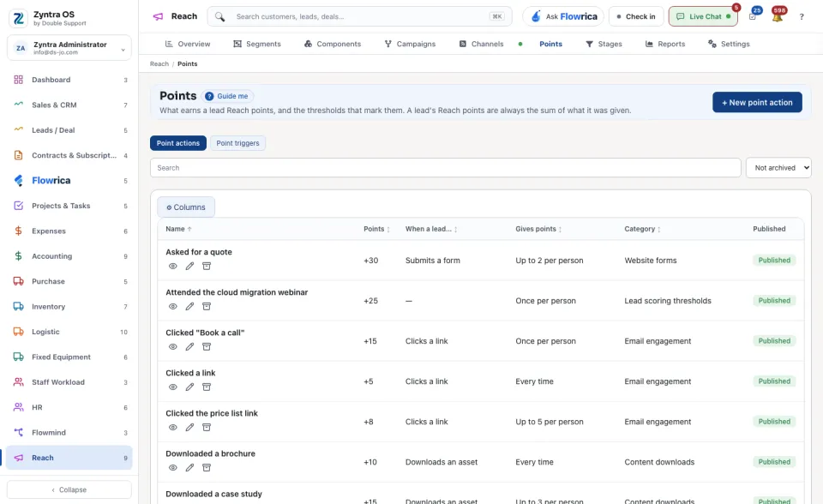This screenshot has width=823, height=504.
Task: Open Flowmind module in sidebar
Action: pyautogui.click(x=69, y=433)
